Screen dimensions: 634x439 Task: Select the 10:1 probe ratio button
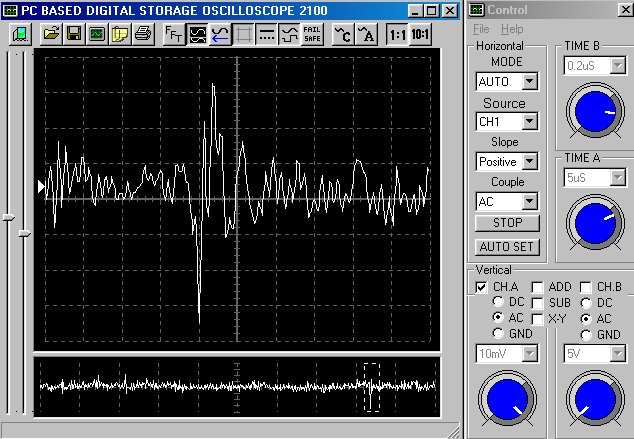click(421, 33)
